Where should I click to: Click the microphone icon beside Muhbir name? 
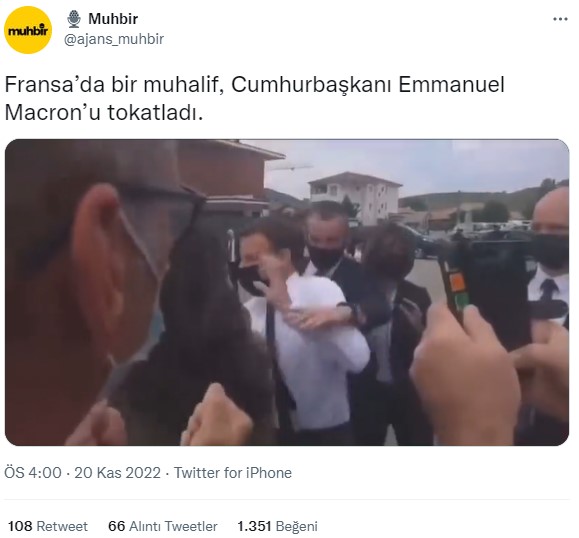tap(74, 19)
